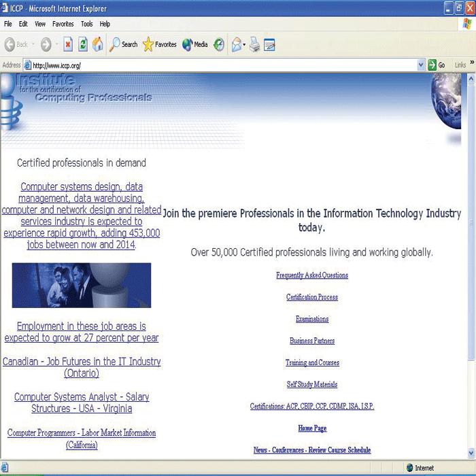Stop page loading with Stop icon
The width and height of the screenshot is (476, 476).
point(68,45)
